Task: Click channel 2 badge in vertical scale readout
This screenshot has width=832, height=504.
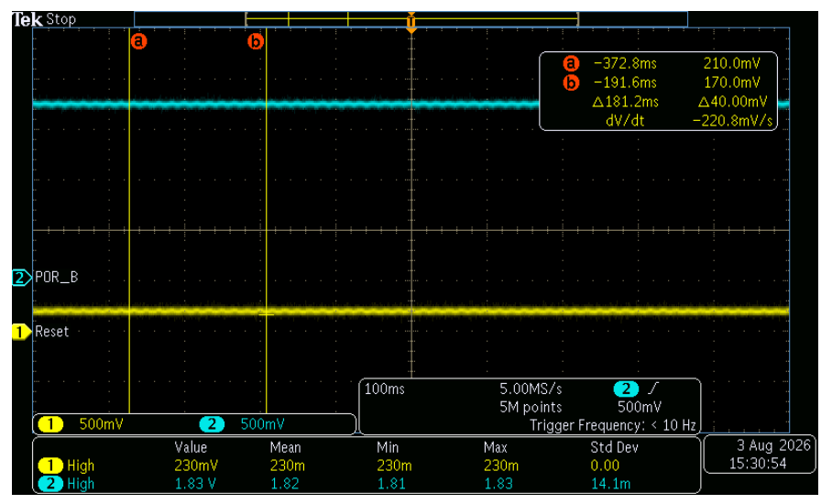Action: 212,424
